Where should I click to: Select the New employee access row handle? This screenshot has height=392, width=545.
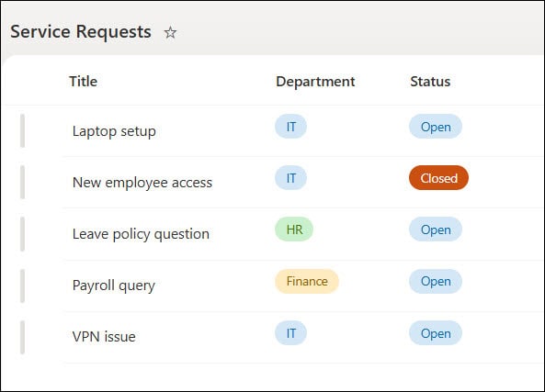pos(23,183)
